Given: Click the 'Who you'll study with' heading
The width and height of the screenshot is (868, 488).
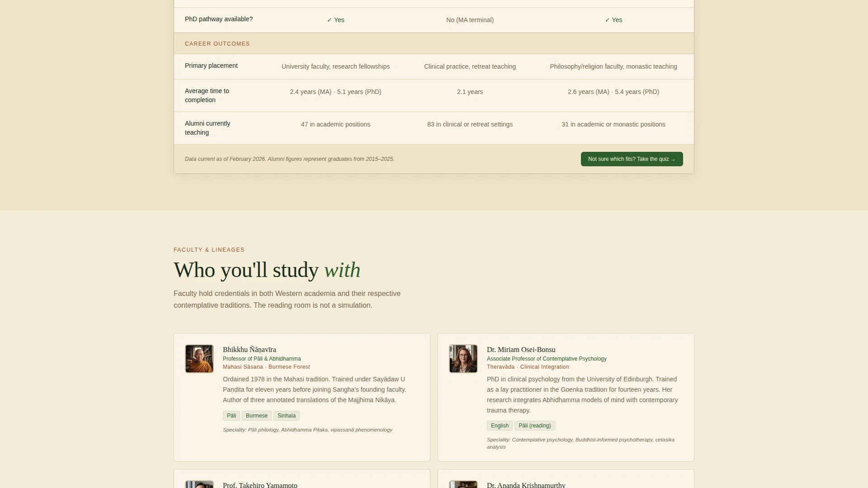Looking at the screenshot, I should coord(267,270).
